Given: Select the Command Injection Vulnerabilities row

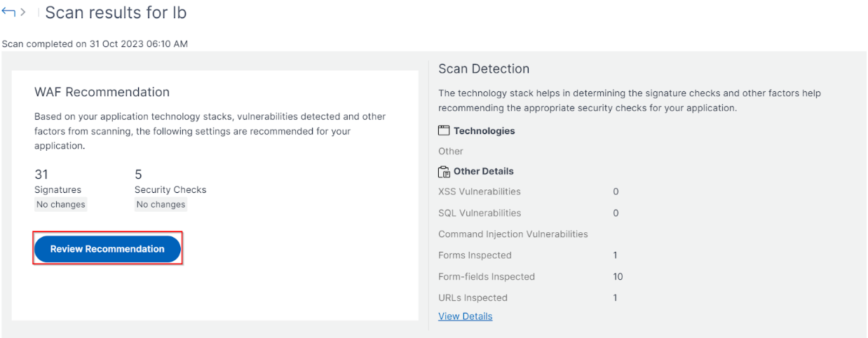Looking at the screenshot, I should coord(513,234).
